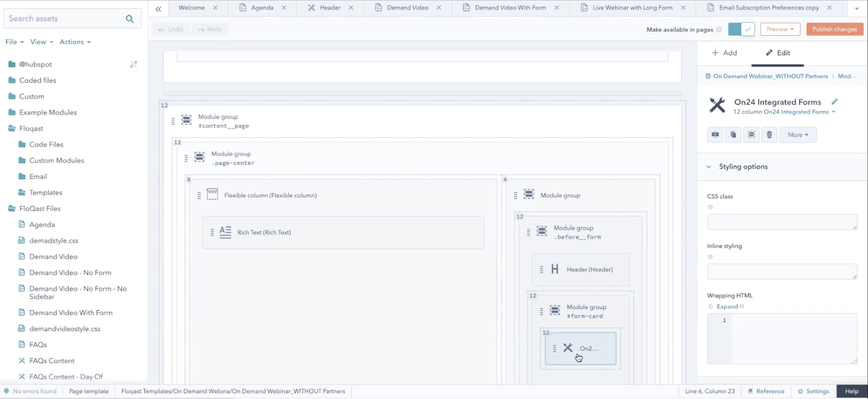Screen dimensions: 868x399
Task: Open the Preview dropdown
Action: coord(780,29)
